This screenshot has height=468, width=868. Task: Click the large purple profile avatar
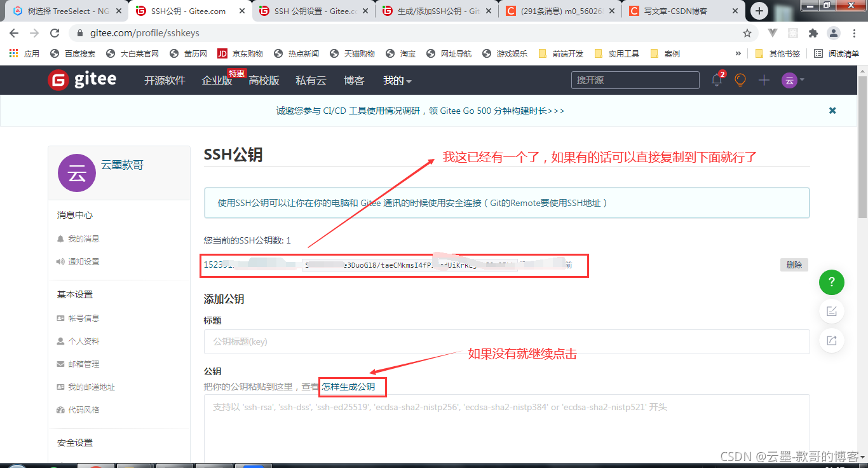[77, 173]
